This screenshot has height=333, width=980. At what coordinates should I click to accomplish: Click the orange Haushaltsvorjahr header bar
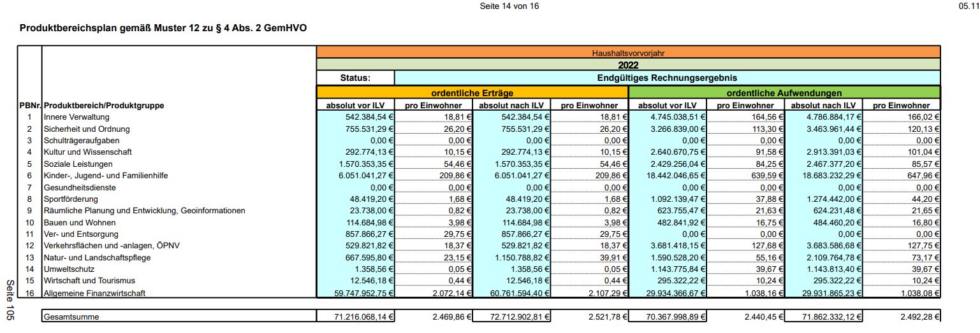click(x=628, y=53)
